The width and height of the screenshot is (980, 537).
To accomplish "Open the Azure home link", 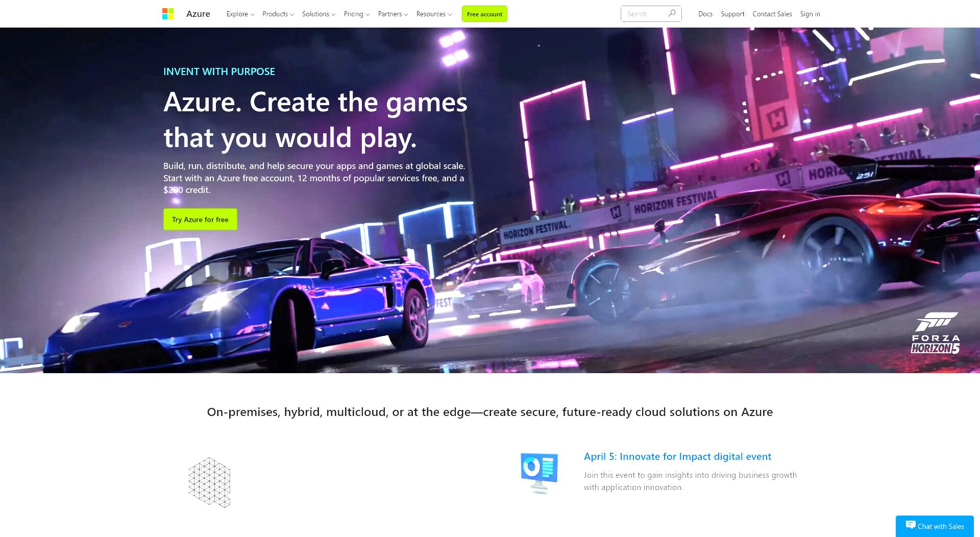I will pos(198,14).
